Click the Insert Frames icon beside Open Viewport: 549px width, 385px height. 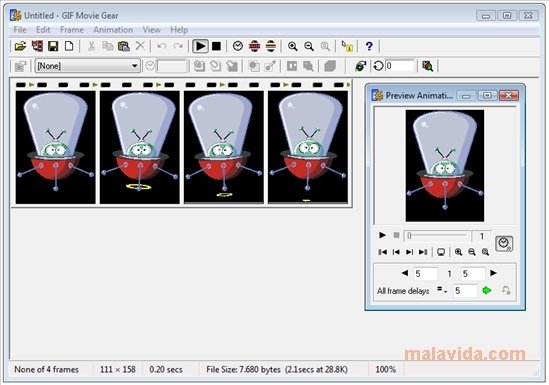(x=37, y=46)
